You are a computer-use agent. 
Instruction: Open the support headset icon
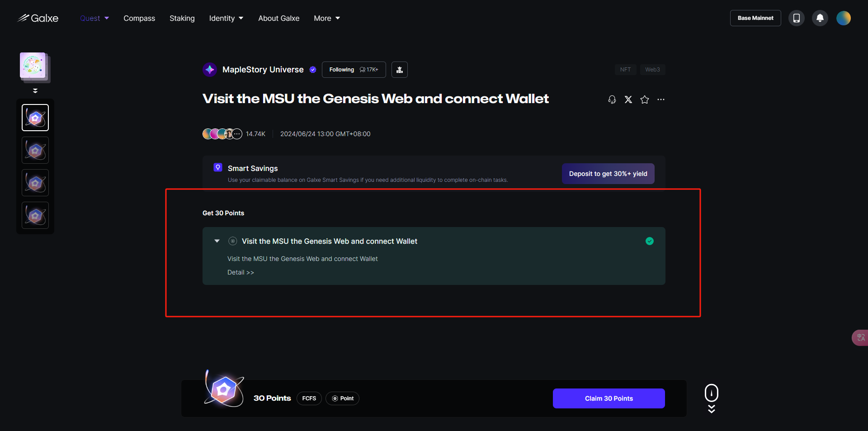[612, 99]
